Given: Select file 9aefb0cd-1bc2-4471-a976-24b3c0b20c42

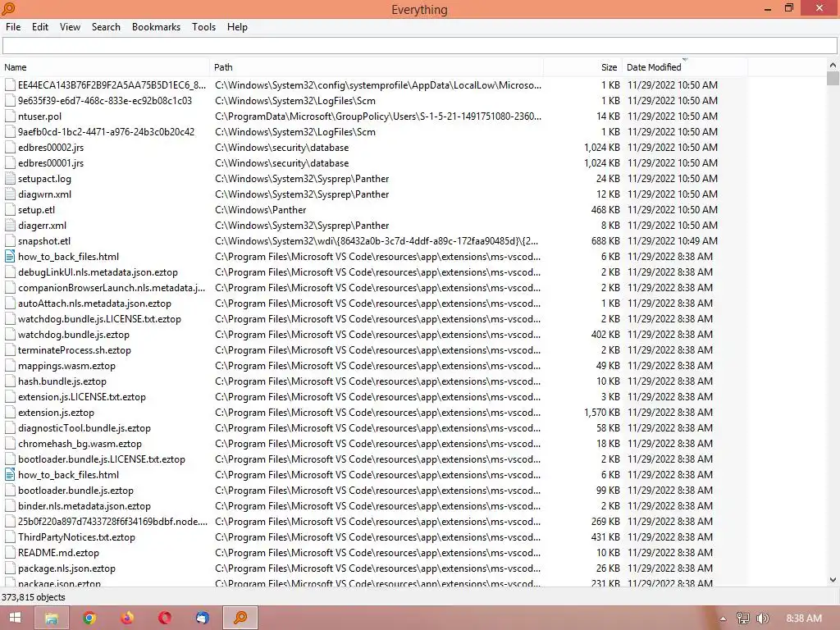Looking at the screenshot, I should (106, 131).
